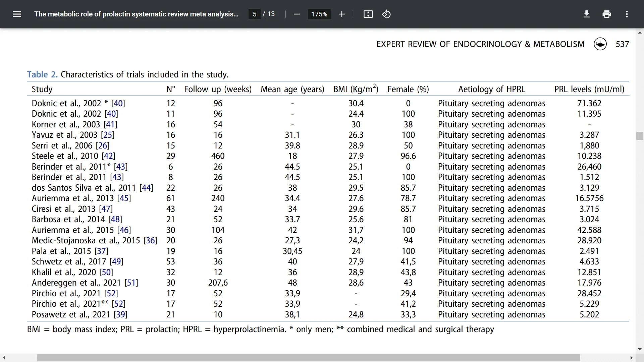Click the 'Study' column header

pos(42,89)
